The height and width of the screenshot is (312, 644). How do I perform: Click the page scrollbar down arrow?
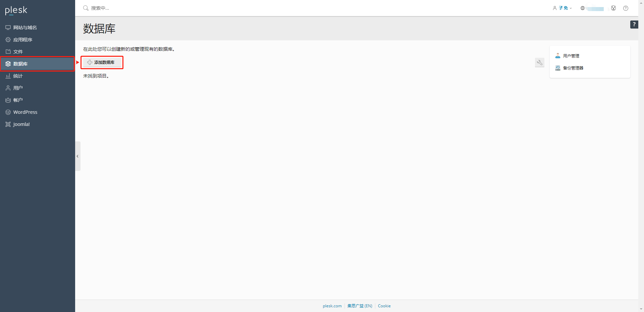point(641,309)
